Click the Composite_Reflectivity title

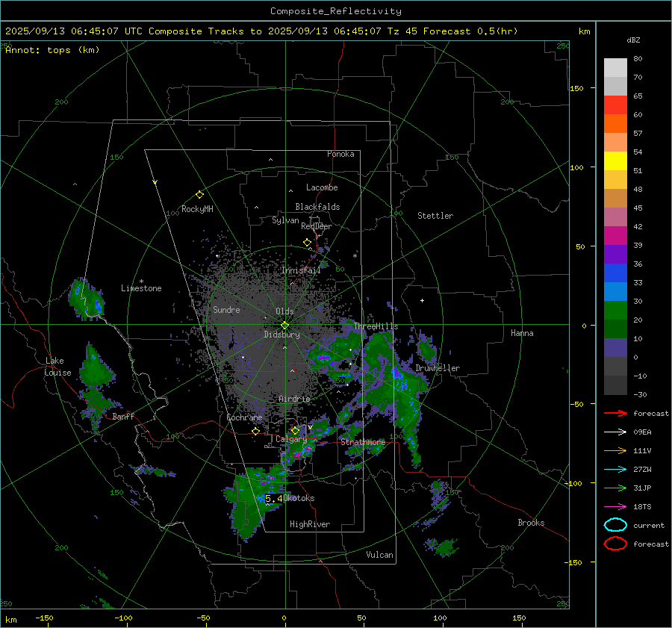pyautogui.click(x=336, y=11)
